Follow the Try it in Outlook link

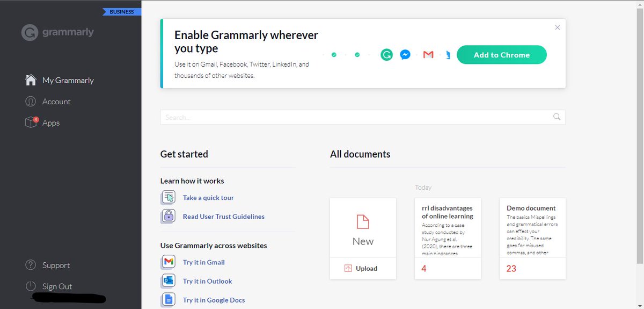pyautogui.click(x=208, y=281)
